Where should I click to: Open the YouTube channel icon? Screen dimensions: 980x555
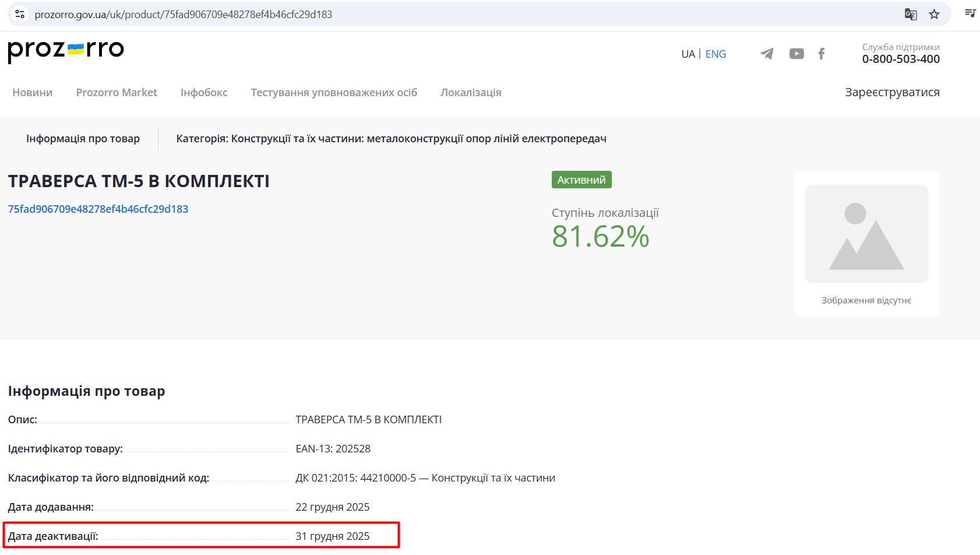pyautogui.click(x=796, y=54)
